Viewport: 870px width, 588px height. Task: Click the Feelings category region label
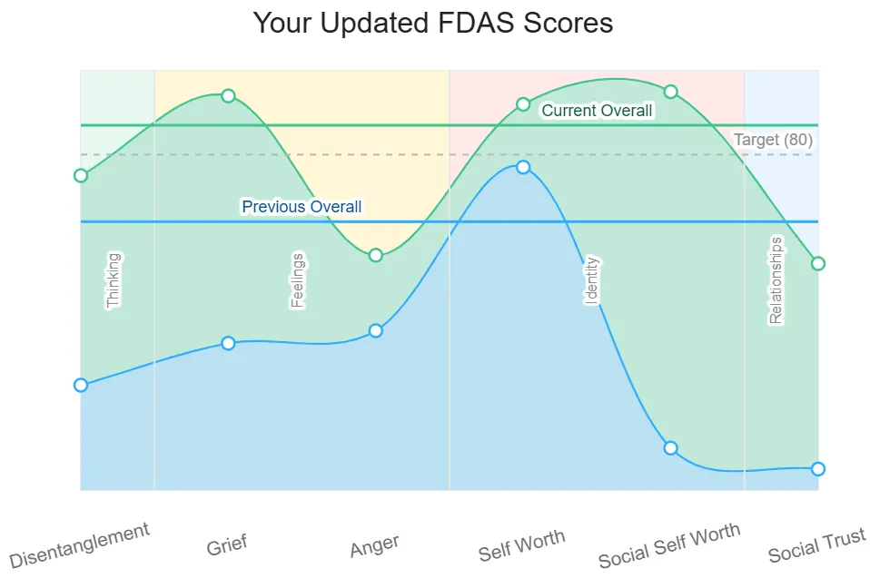point(297,281)
